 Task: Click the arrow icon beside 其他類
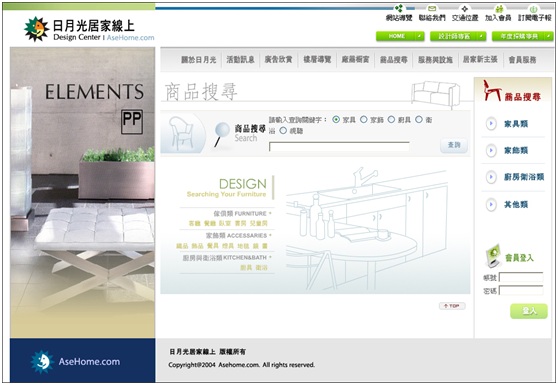[491, 205]
